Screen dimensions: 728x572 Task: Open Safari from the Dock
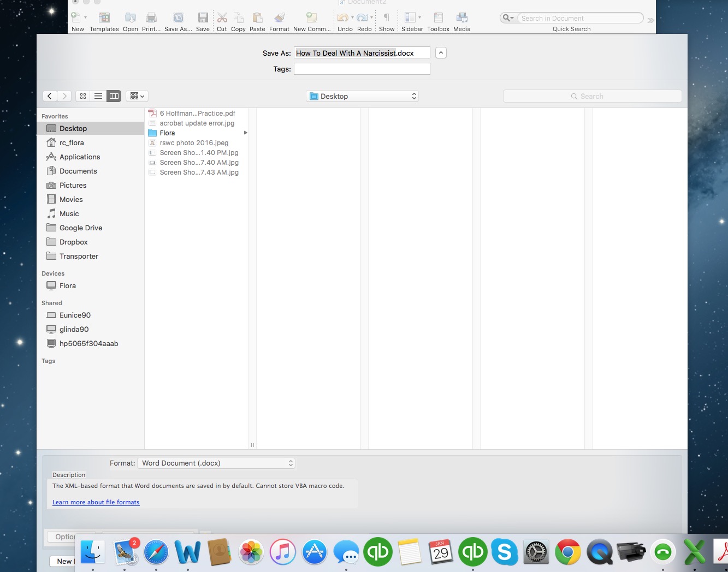click(x=156, y=552)
